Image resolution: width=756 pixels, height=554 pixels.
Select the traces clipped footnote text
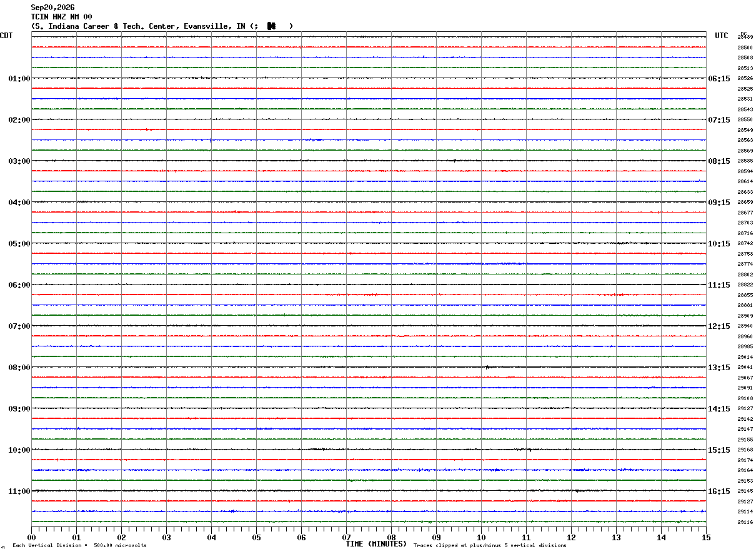click(x=490, y=546)
